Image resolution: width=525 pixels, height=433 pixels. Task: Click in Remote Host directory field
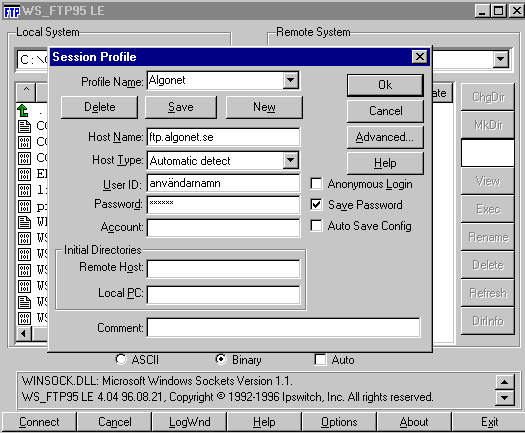tap(223, 269)
